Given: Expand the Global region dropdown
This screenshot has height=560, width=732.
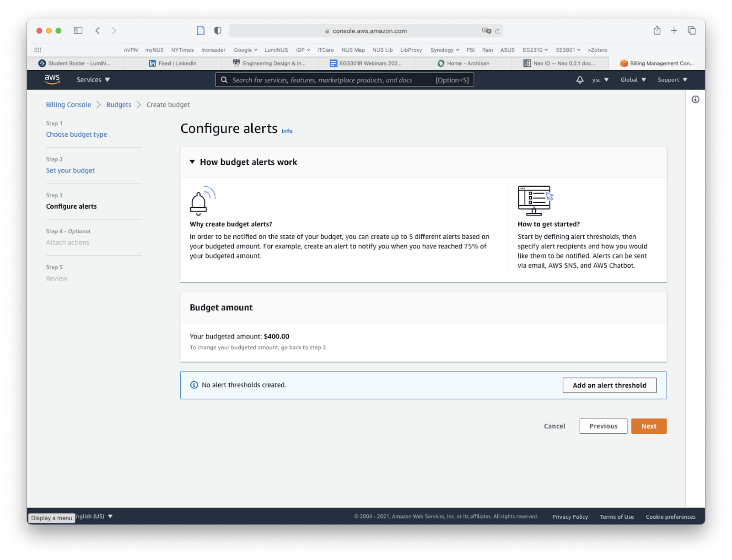Looking at the screenshot, I should pos(633,80).
